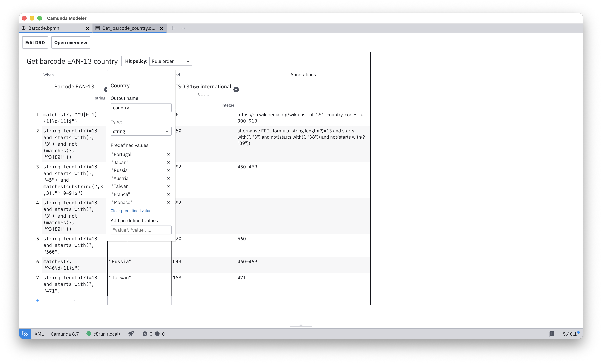Viewport: 602px width, 364px height.
Task: Remove the "Monaco" predefined value
Action: (168, 202)
